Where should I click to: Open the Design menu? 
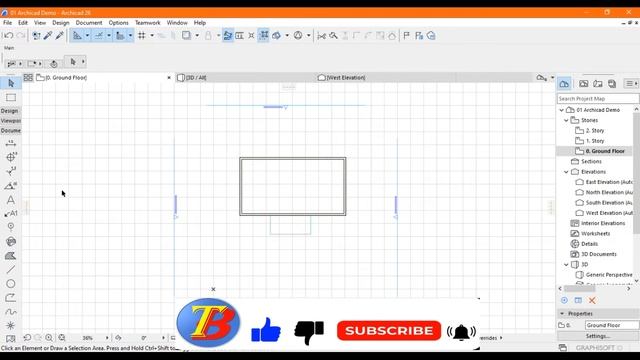pyautogui.click(x=60, y=23)
